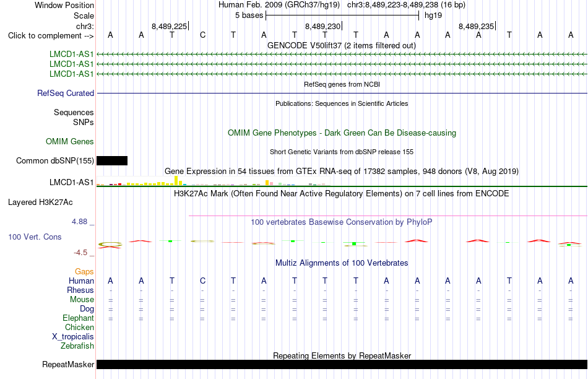Click the Scale label

click(x=84, y=15)
